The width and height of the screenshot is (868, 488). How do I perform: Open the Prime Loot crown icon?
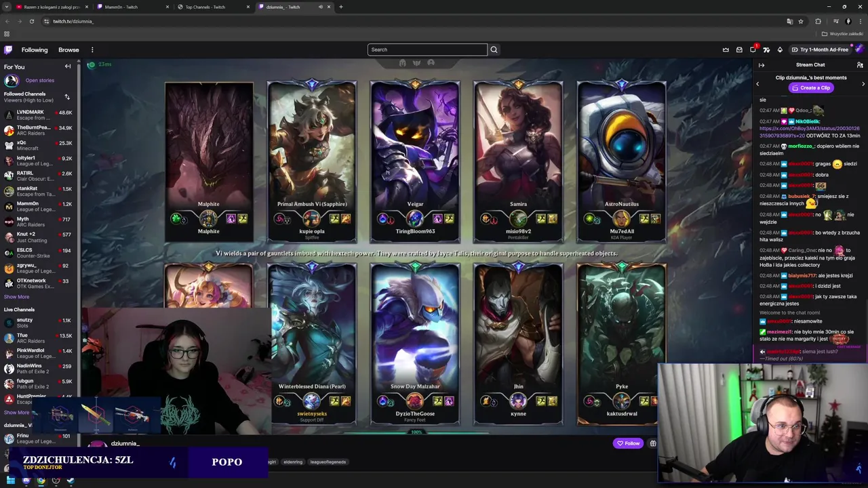(726, 49)
